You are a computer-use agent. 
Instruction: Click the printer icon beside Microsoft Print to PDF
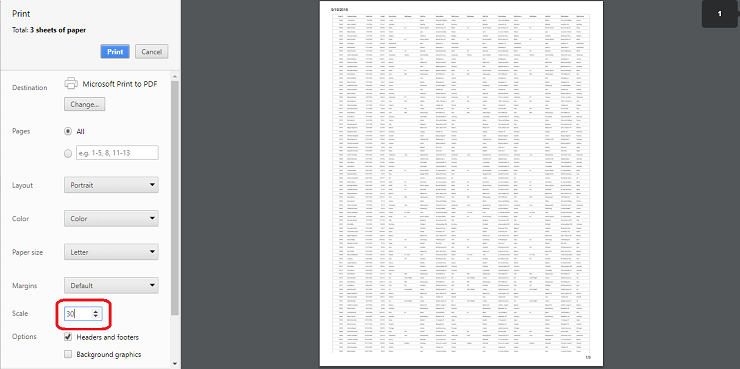[71, 84]
